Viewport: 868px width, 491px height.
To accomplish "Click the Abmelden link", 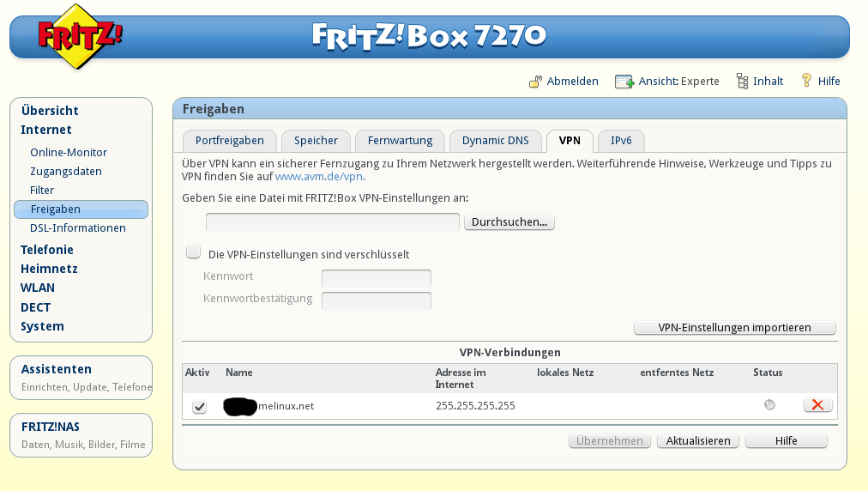I will click(572, 82).
